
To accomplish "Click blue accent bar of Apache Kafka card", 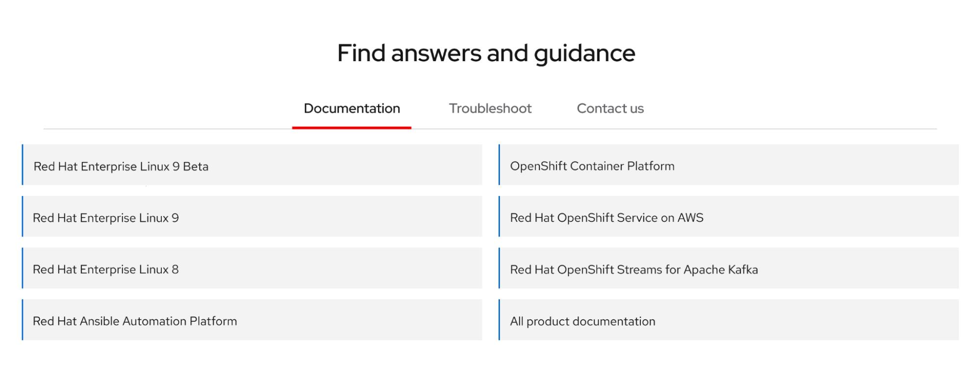I will (499, 268).
